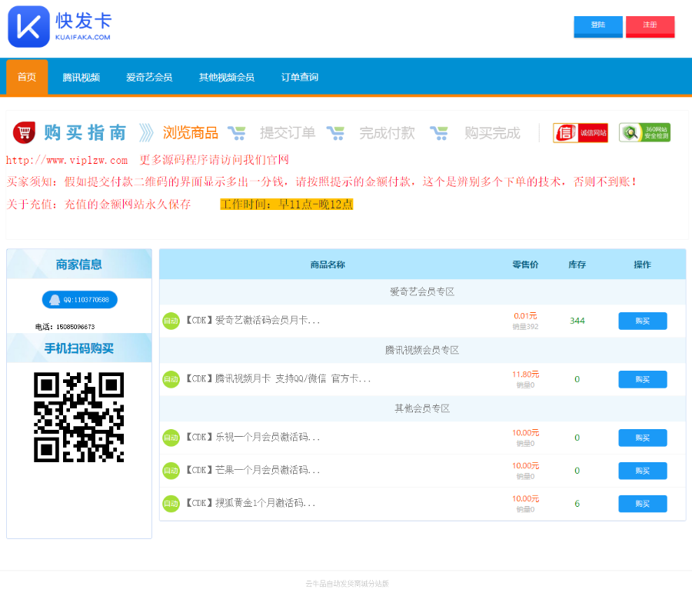Screen dimensions: 692x616
Task: Select the 爱奇艺会员 navigation tab
Action: click(x=148, y=77)
